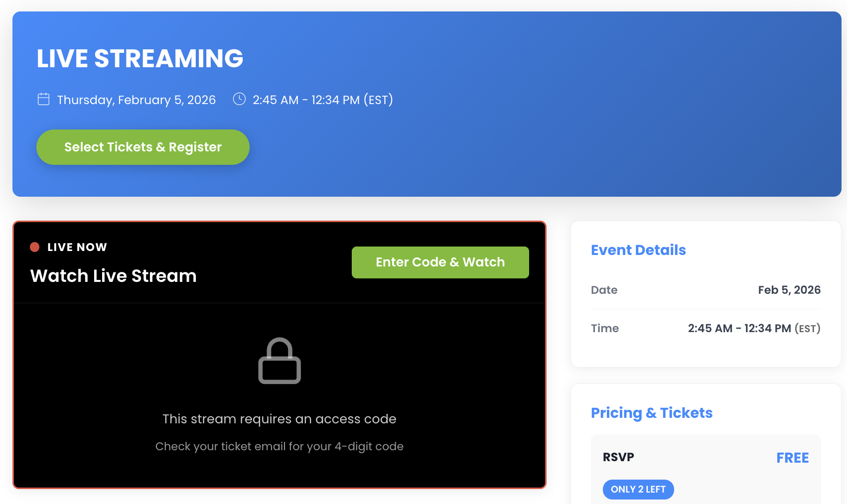Image resolution: width=847 pixels, height=504 pixels.
Task: Click the calendar icon beside the event date
Action: click(x=44, y=100)
